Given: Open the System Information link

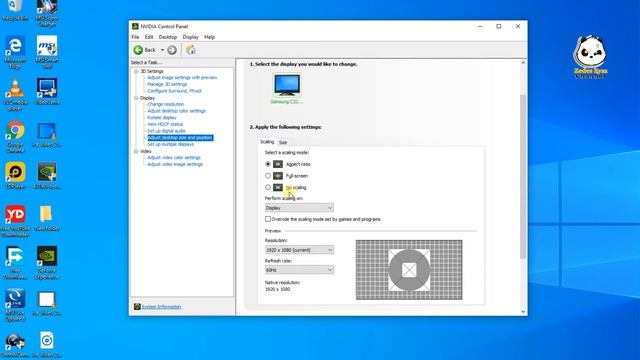Looking at the screenshot, I should [x=161, y=307].
